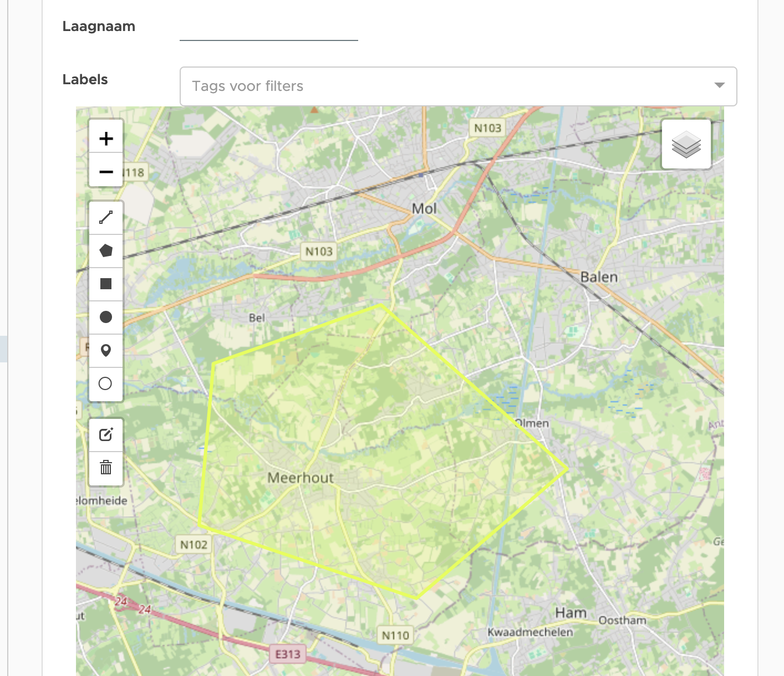Expand the Labels dropdown arrow
Image resolution: width=784 pixels, height=676 pixels.
pyautogui.click(x=720, y=85)
